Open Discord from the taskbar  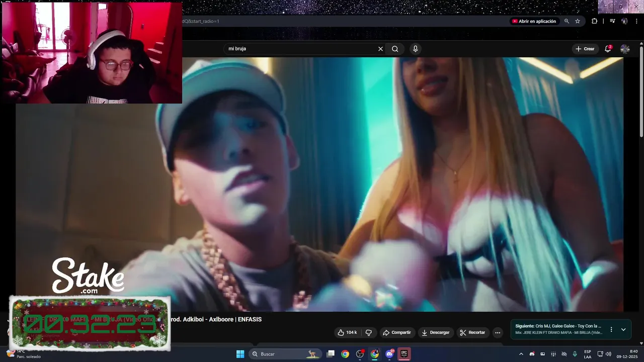coord(389,354)
